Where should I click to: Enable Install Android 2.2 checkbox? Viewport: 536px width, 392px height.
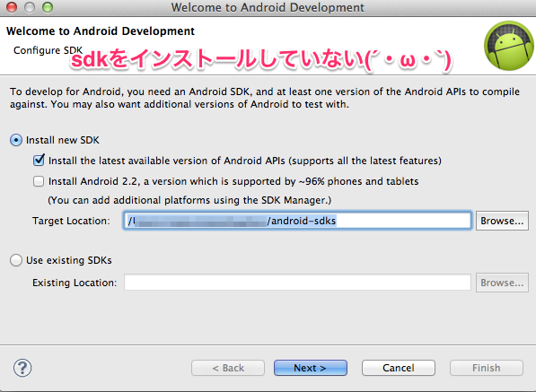tap(39, 181)
